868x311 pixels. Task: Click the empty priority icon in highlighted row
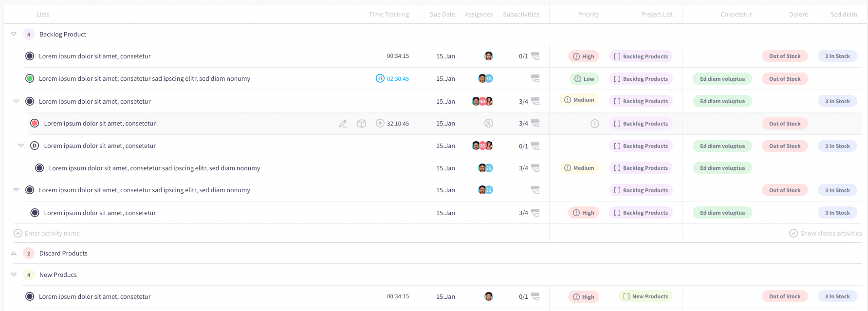(x=595, y=124)
